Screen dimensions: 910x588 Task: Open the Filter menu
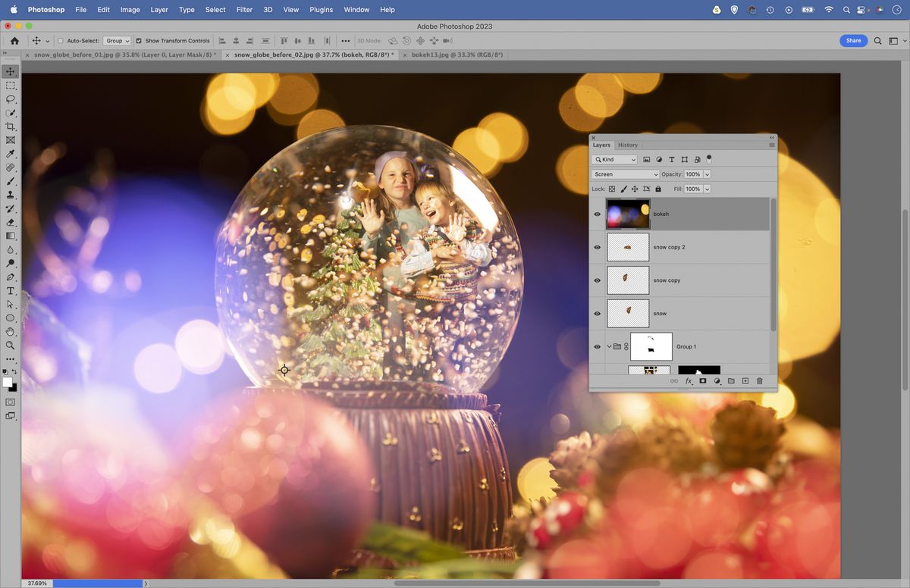(x=243, y=10)
